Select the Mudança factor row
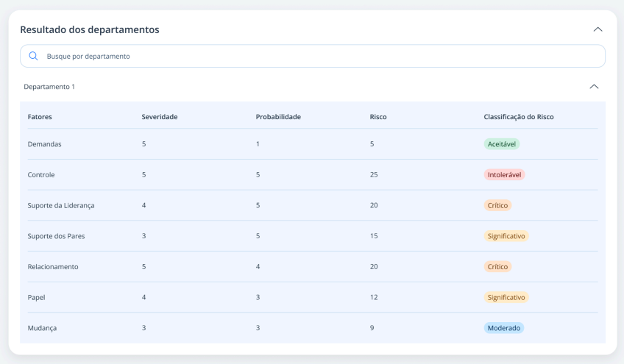 pyautogui.click(x=313, y=328)
